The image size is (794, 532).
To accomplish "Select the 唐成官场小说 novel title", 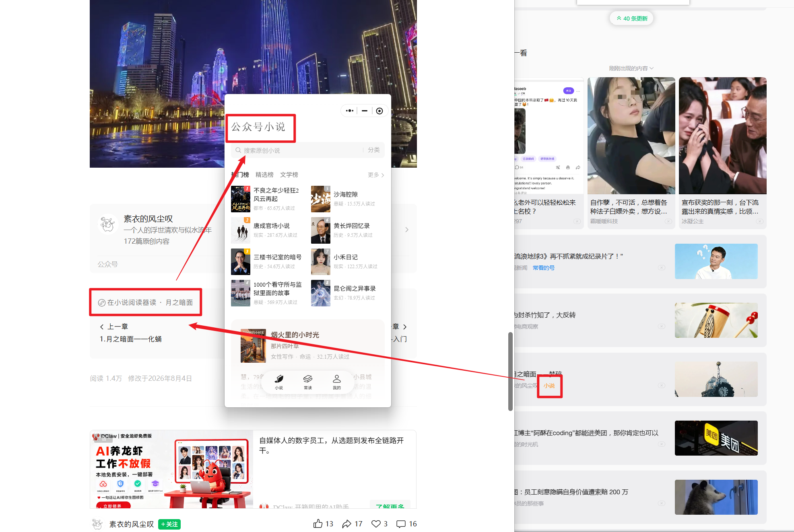I will (272, 226).
